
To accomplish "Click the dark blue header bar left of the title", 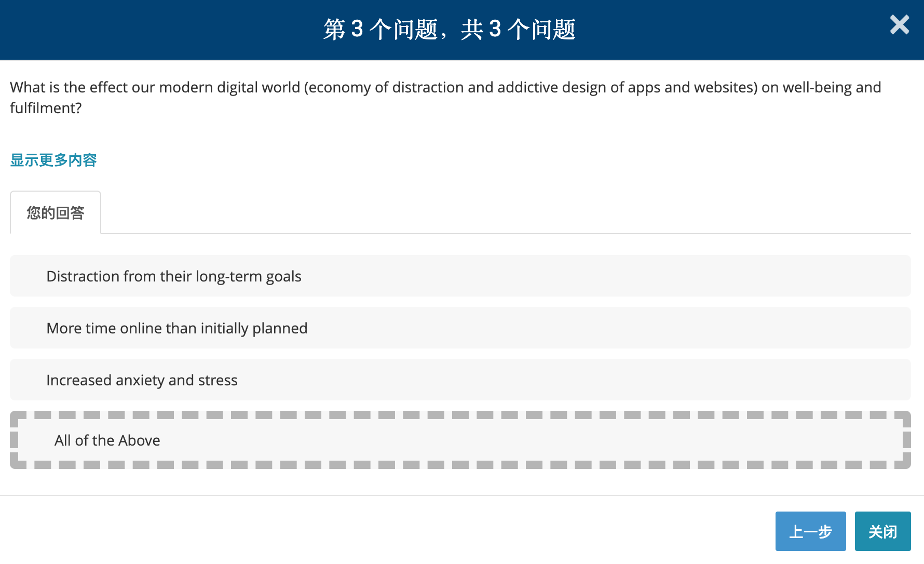I will click(156, 29).
